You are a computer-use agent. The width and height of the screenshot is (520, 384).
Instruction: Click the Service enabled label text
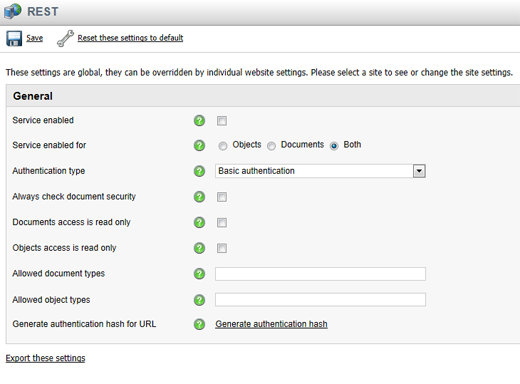(43, 120)
